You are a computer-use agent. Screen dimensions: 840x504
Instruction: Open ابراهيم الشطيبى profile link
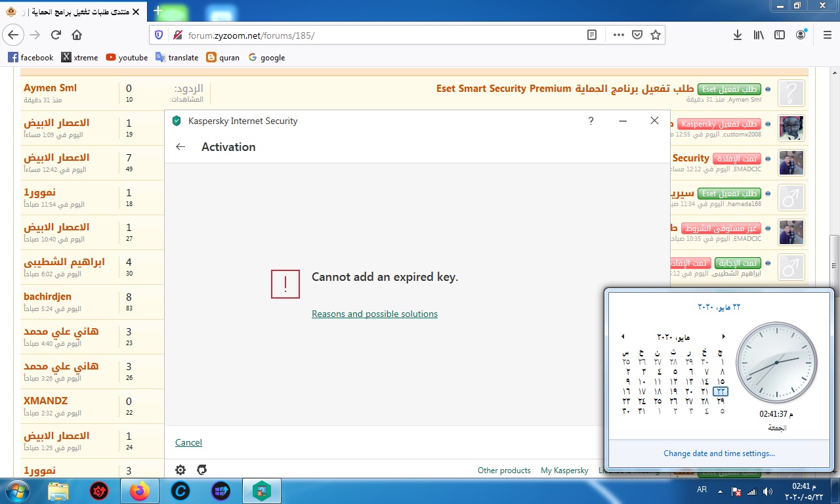(64, 262)
